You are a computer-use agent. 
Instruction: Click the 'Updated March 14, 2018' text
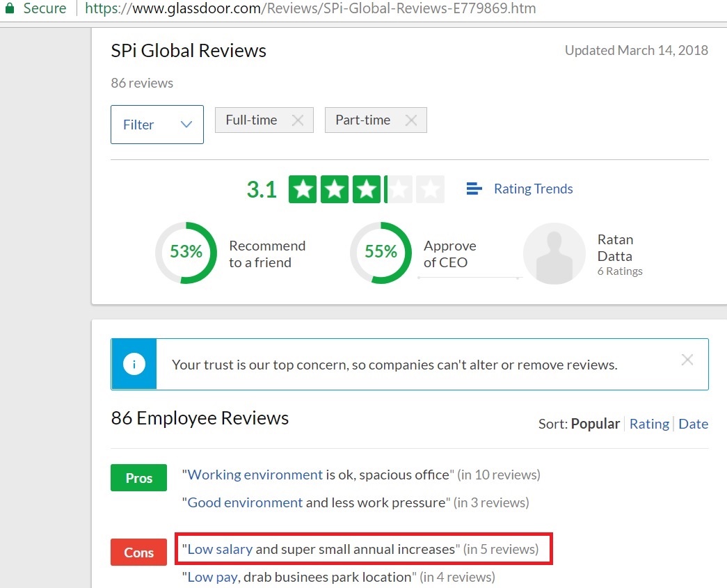click(636, 50)
